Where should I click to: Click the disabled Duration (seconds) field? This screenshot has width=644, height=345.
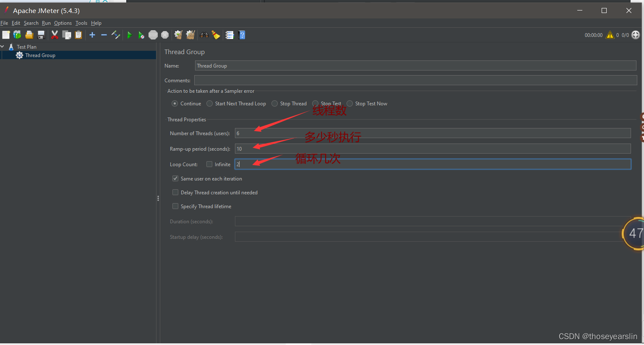[x=433, y=221]
